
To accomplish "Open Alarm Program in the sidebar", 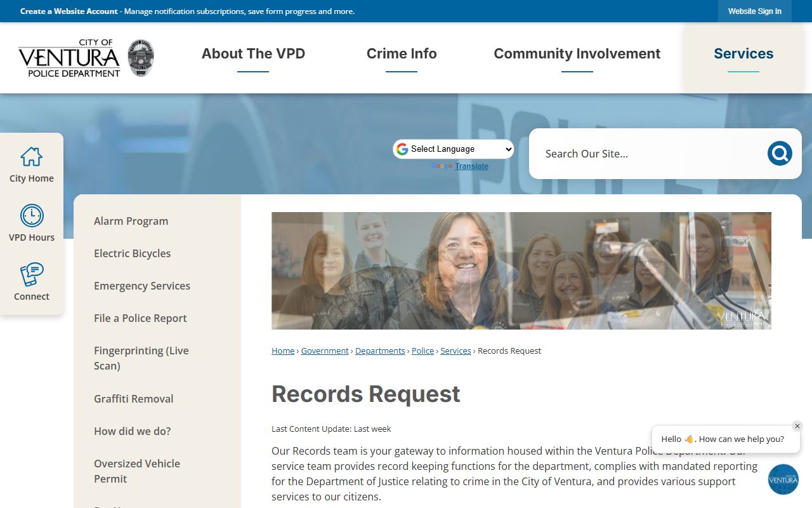I will coord(131,221).
